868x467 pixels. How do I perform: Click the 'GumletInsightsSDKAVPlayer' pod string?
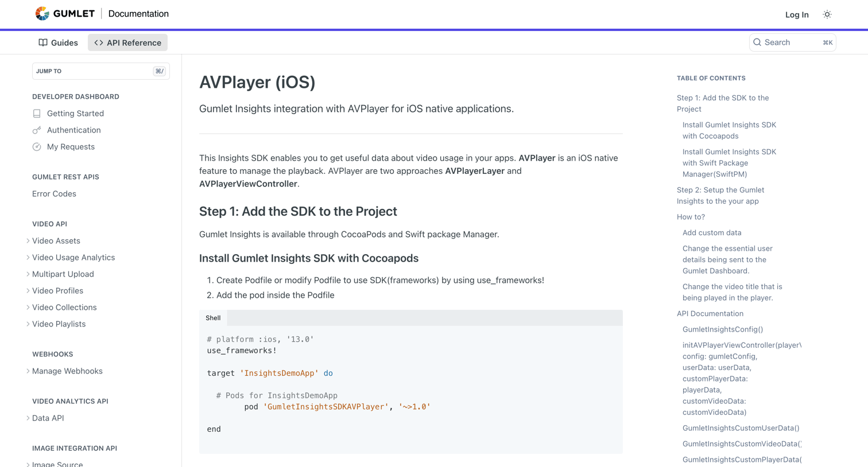(326, 407)
